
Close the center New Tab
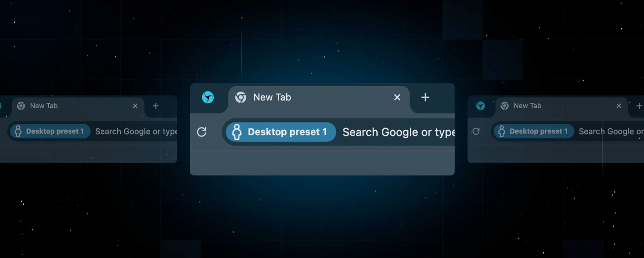[397, 97]
